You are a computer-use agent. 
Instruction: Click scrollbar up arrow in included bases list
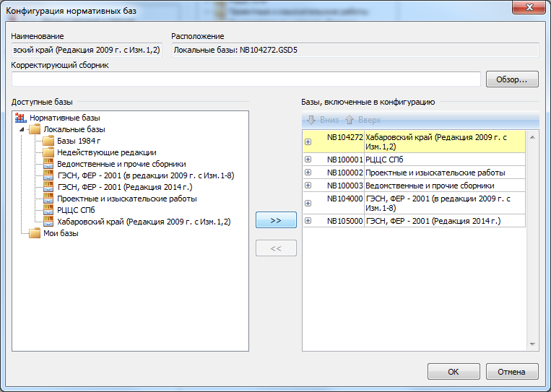click(533, 137)
